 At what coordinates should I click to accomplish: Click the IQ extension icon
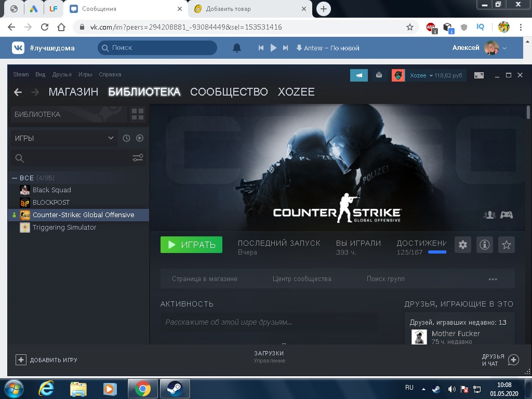click(x=480, y=27)
